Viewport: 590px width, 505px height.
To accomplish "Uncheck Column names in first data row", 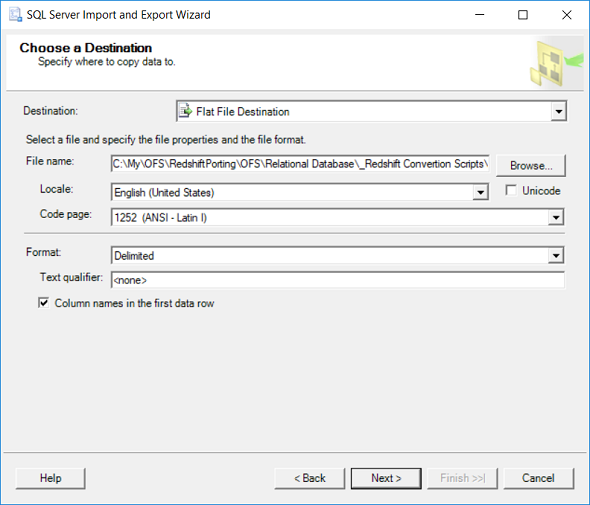I will [44, 303].
